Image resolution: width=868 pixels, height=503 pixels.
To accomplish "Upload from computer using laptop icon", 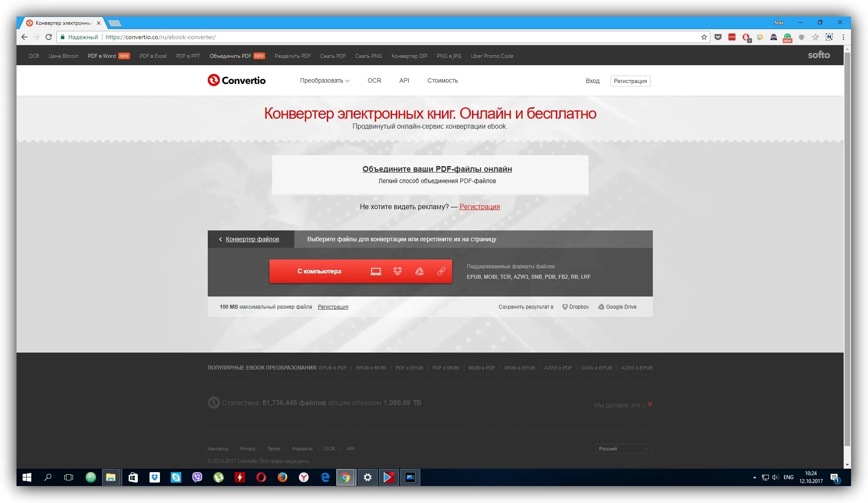I will tap(376, 271).
